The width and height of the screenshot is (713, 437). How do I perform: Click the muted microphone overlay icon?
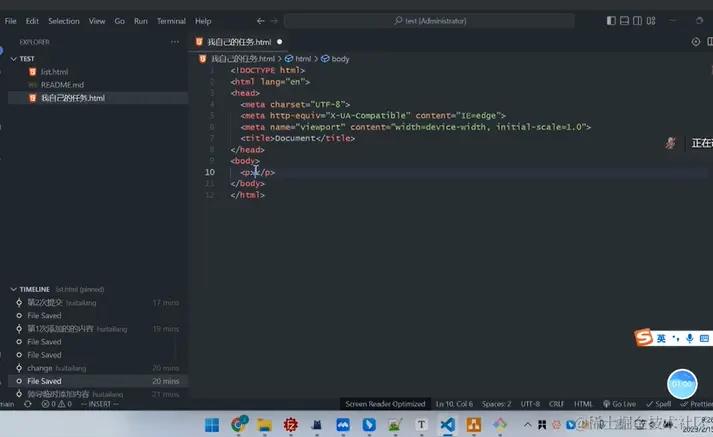click(670, 143)
